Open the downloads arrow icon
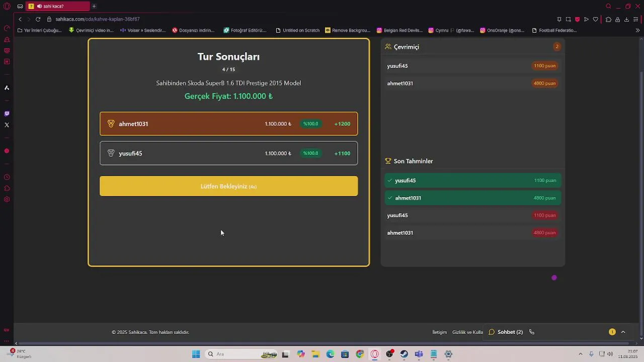 click(x=626, y=19)
